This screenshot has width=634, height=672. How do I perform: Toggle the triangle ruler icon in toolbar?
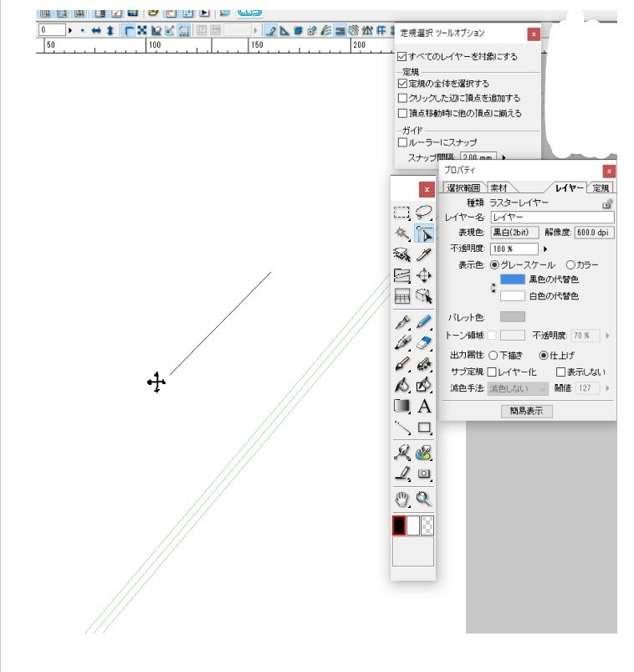click(x=284, y=30)
